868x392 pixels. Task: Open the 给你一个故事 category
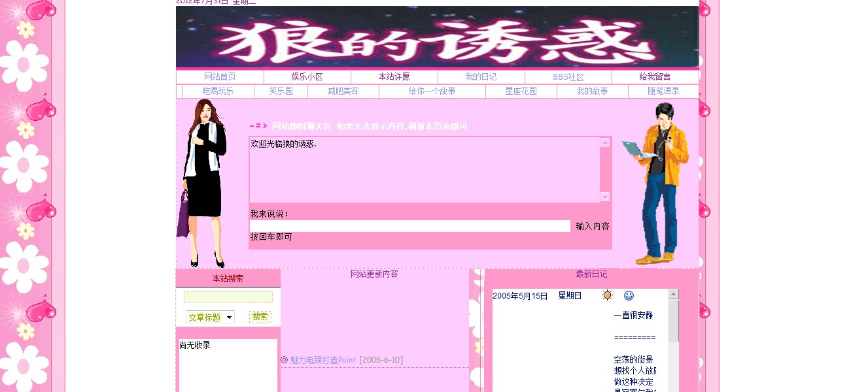tap(432, 91)
